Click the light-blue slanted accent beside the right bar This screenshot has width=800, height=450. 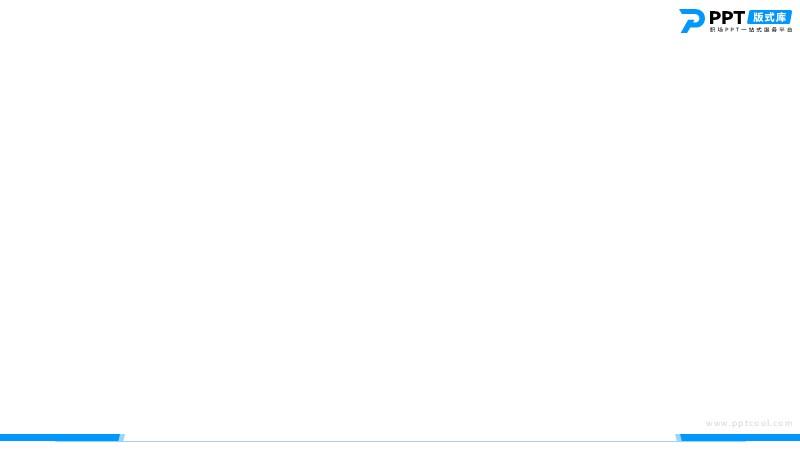coord(678,438)
